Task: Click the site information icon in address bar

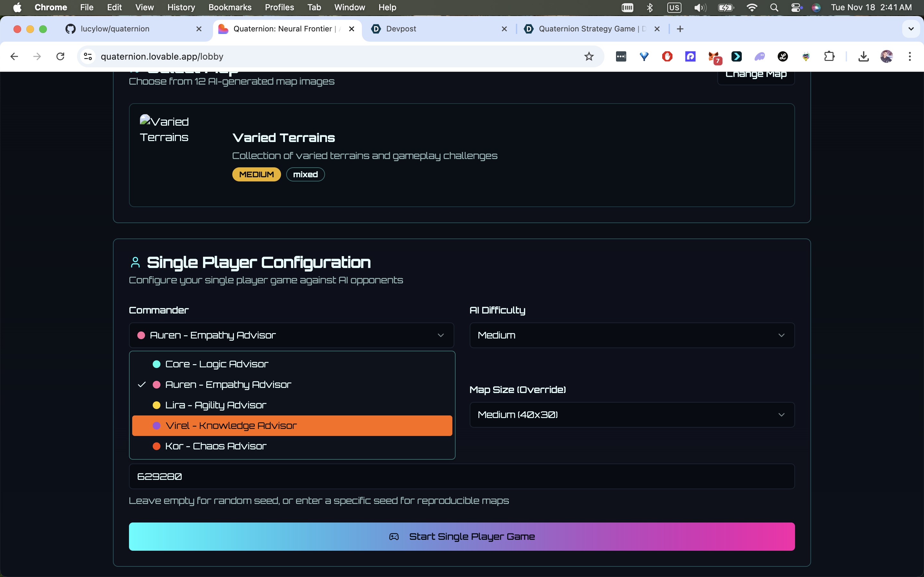Action: 88,56
